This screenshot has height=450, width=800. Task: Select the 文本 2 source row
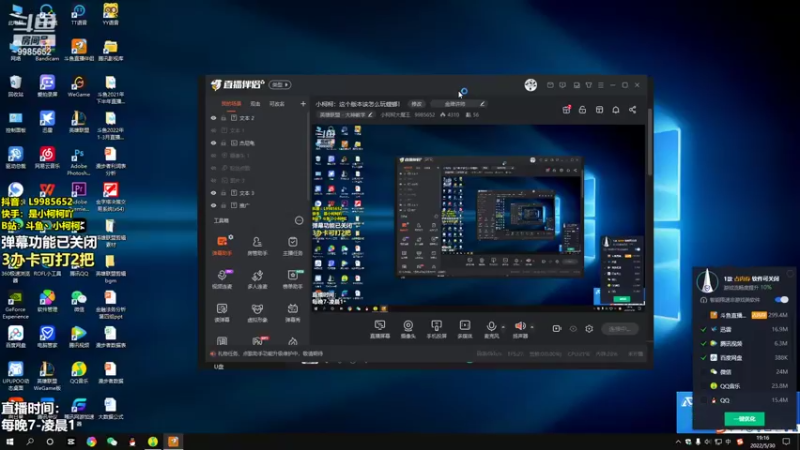coord(258,118)
